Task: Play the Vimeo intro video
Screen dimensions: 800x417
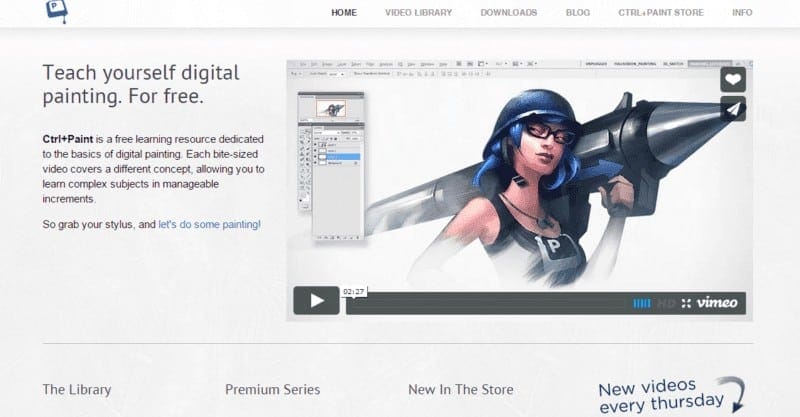Action: [x=316, y=301]
